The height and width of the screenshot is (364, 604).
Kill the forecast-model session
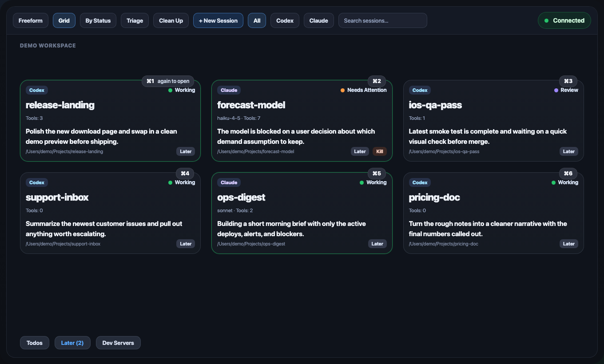coord(379,151)
